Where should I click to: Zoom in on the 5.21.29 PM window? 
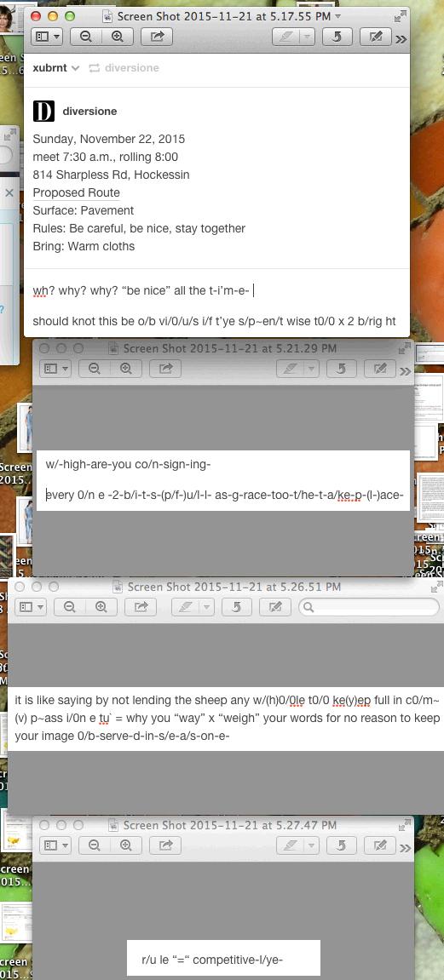click(125, 370)
